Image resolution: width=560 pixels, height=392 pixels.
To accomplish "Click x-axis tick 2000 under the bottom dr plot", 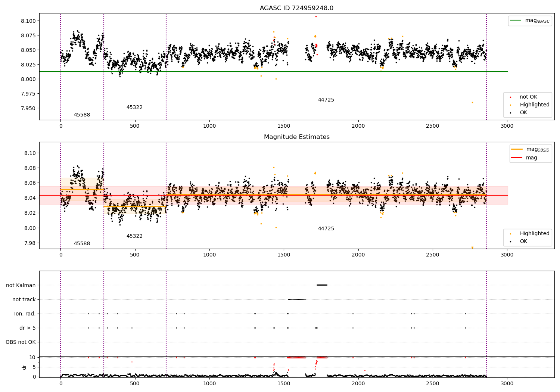I will point(358,383).
